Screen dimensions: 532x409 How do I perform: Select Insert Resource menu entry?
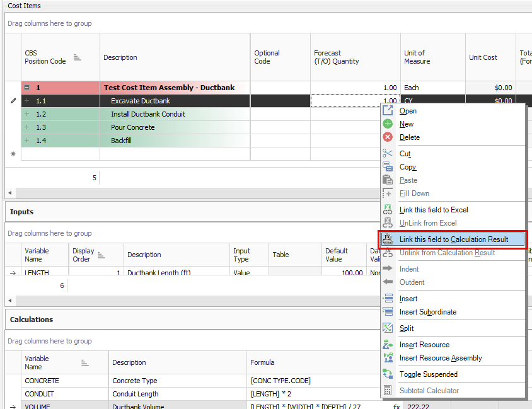coord(424,345)
